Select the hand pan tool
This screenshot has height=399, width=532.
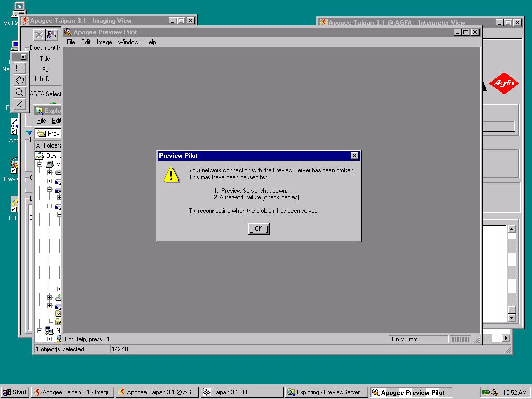coord(19,80)
